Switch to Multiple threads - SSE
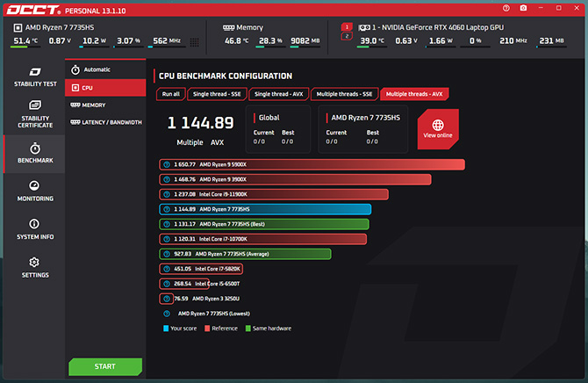The image size is (588, 383). (344, 94)
